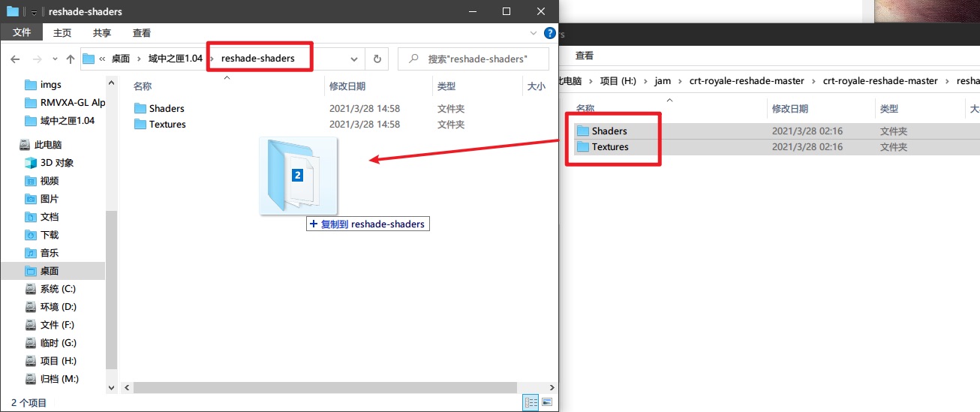
Task: Open the imgs folder in the sidebar
Action: (51, 85)
